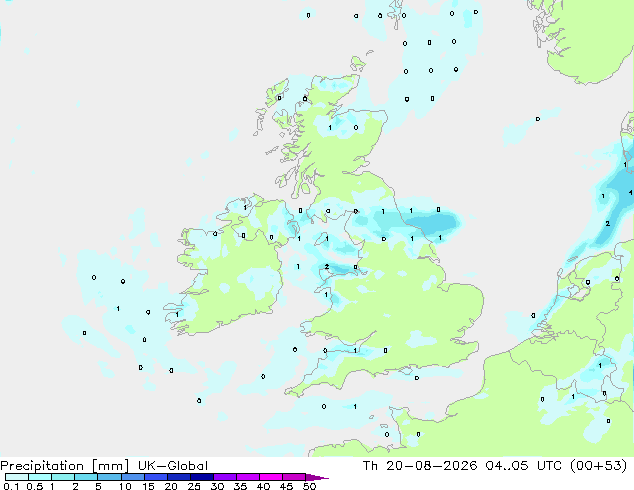The image size is (634, 490).
Task: Click the 25–30 mm dark navy legend swatch
Action: click(x=201, y=477)
